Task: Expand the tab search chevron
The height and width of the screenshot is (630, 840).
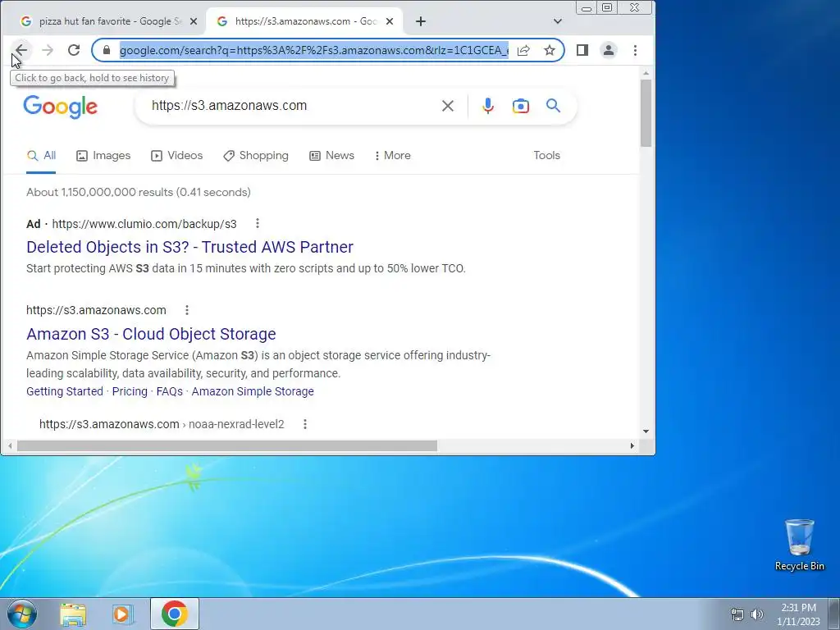Action: click(x=558, y=21)
